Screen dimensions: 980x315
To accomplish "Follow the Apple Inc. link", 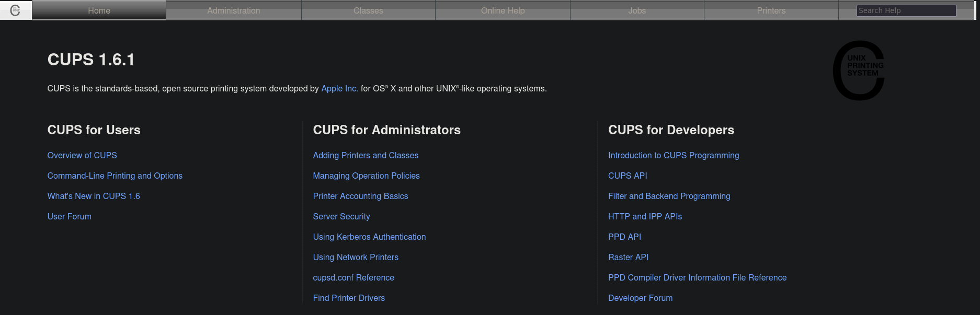I will (339, 88).
